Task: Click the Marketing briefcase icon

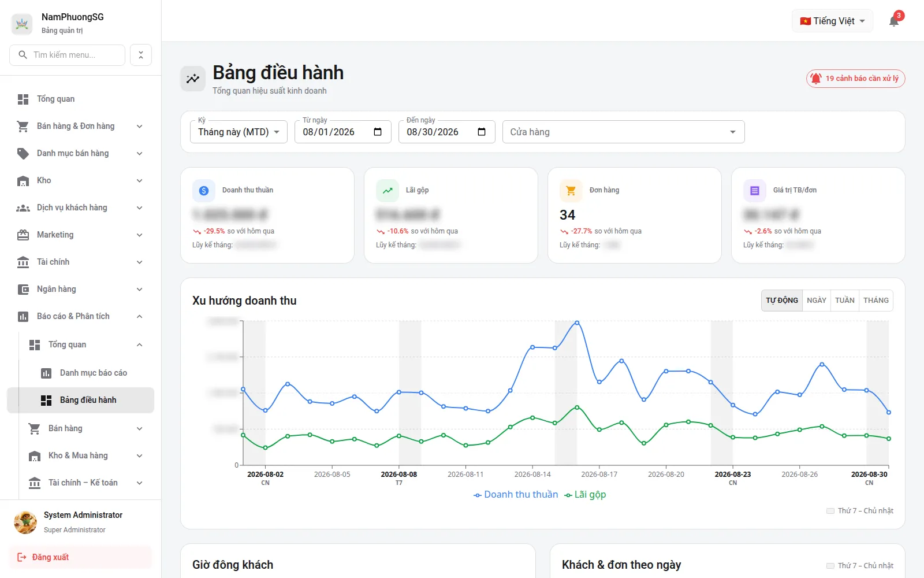Action: coord(23,235)
